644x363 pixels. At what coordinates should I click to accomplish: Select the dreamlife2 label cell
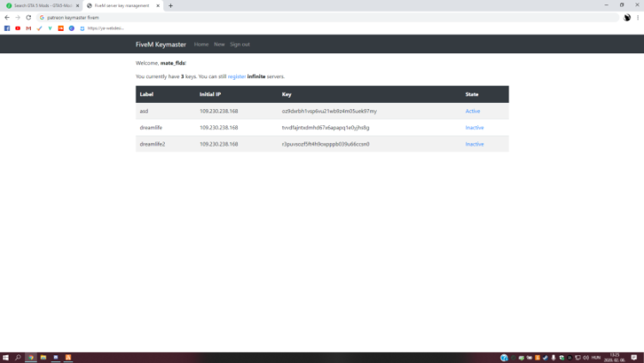(x=152, y=144)
